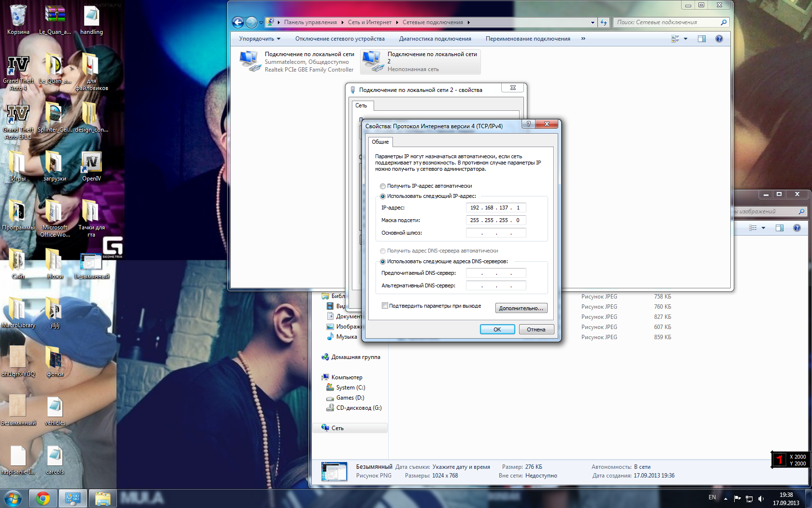Screen dimensions: 812x508
Task: Select 'Получить IP-адрес автоматически' radio button
Action: [x=383, y=186]
